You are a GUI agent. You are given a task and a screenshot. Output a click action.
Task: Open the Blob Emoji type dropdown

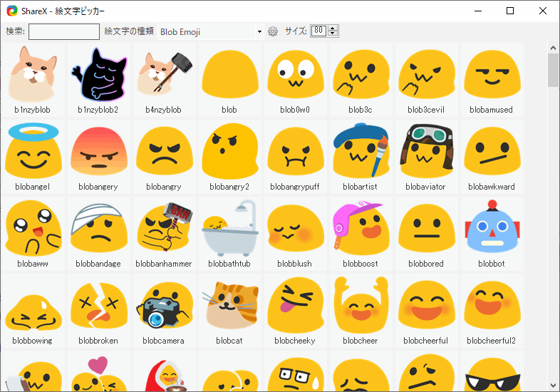211,32
